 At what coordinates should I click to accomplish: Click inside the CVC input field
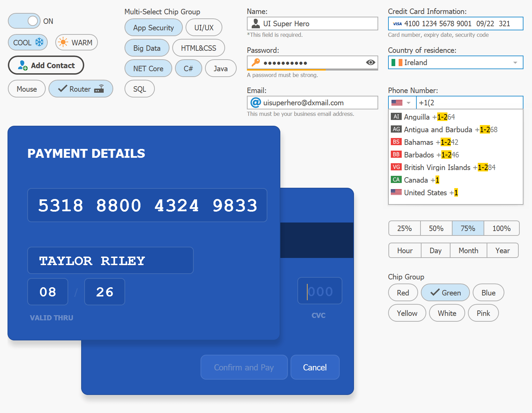[320, 291]
